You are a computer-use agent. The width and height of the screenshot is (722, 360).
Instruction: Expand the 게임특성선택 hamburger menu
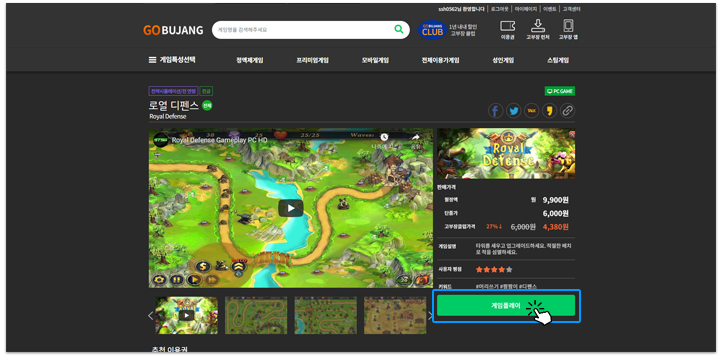click(172, 60)
